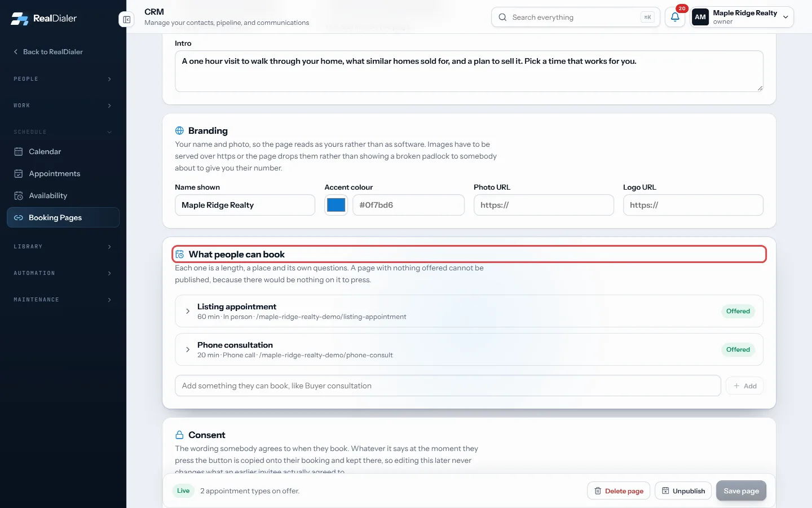Click the Add appointment type button

click(x=744, y=386)
